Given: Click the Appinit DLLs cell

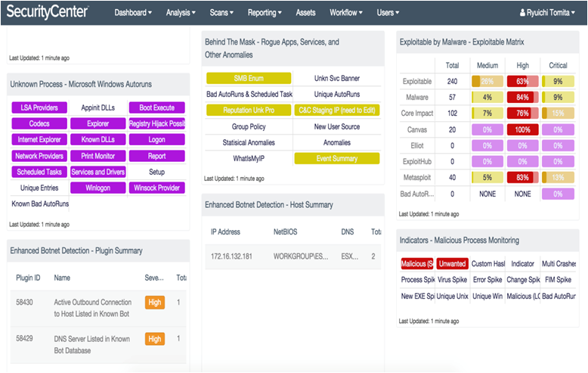Looking at the screenshot, I should pos(98,107).
